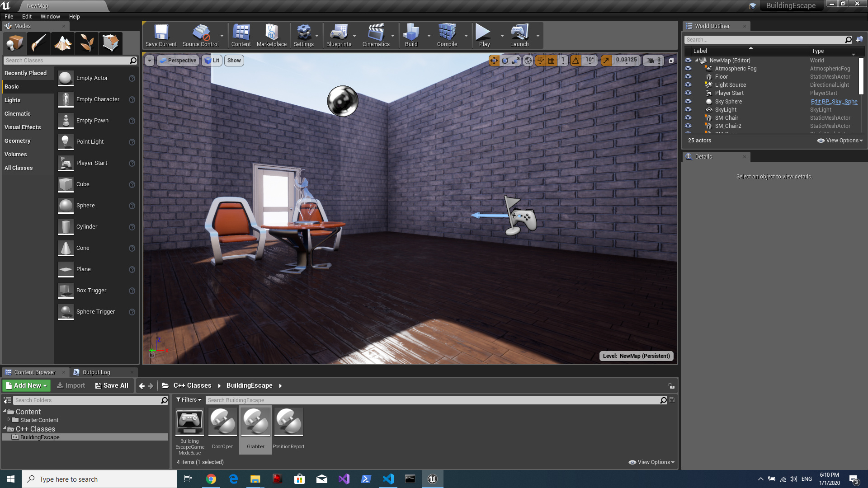Select the Foliage mode icon
This screenshot has height=488, width=868.
point(86,43)
